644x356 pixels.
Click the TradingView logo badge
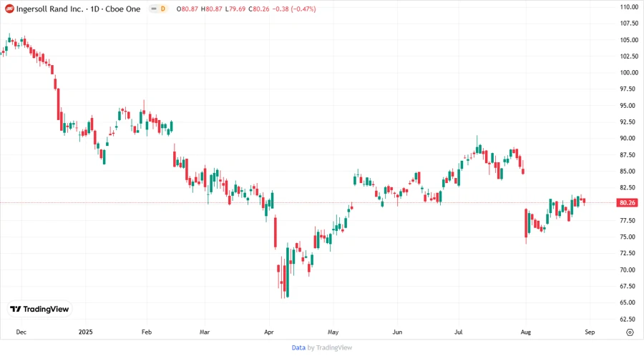[x=40, y=310]
